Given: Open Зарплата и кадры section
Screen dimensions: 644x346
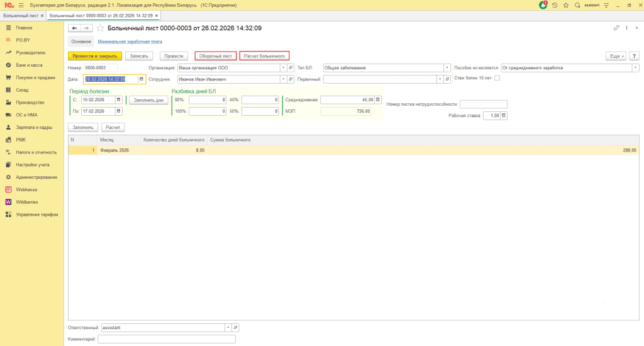Looking at the screenshot, I should 34,127.
